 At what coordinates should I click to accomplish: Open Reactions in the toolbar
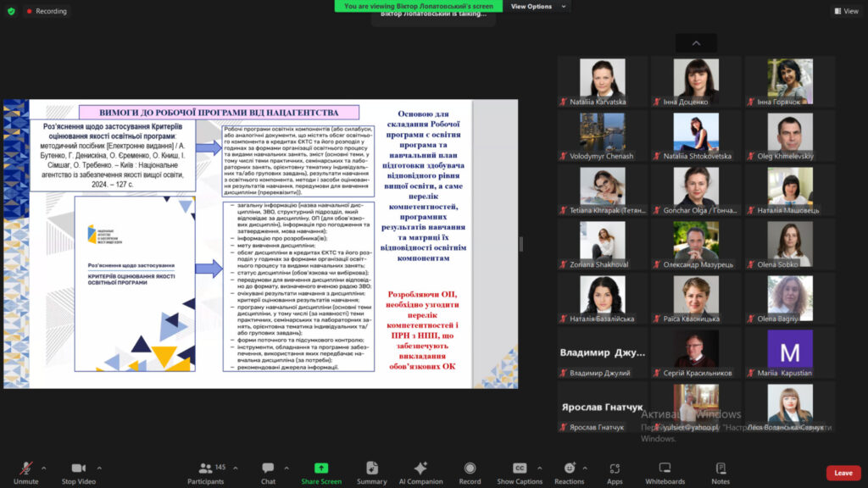pyautogui.click(x=569, y=472)
